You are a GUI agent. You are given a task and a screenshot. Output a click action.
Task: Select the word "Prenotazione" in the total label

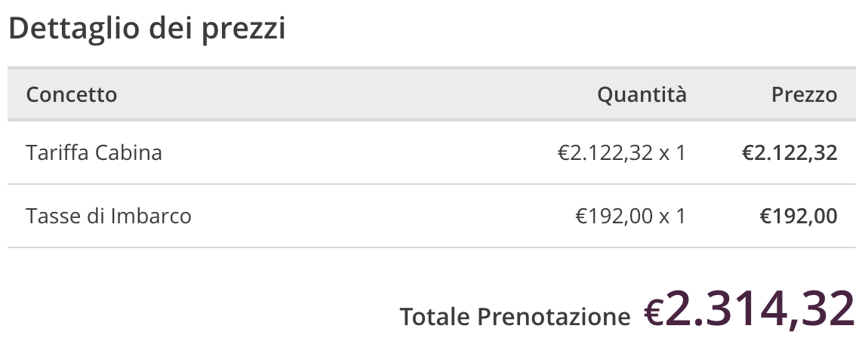click(x=553, y=317)
